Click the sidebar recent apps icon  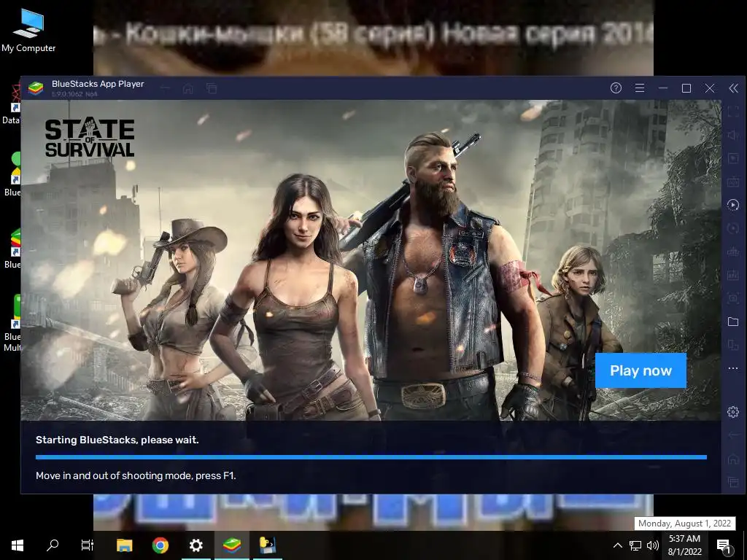point(733,483)
